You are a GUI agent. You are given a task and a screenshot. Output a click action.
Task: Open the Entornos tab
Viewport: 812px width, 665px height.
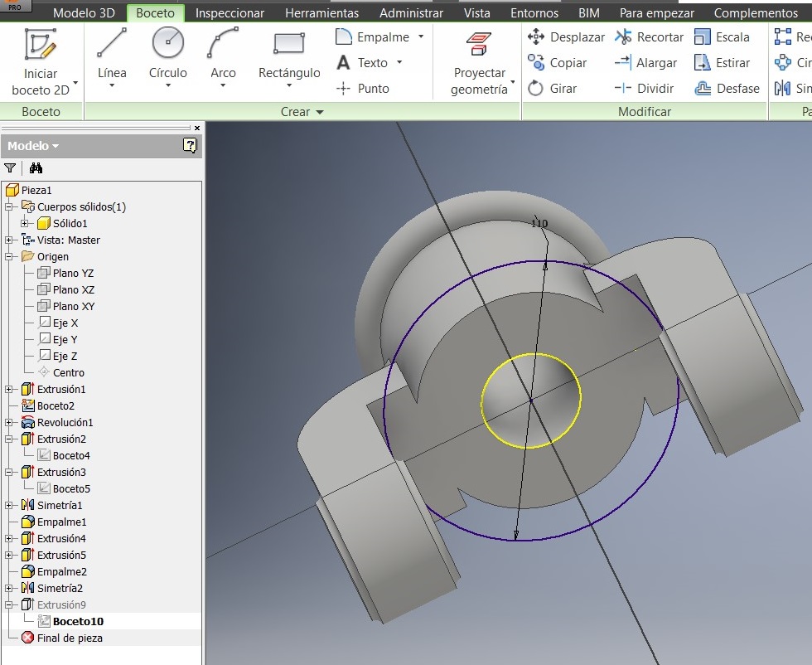(534, 13)
